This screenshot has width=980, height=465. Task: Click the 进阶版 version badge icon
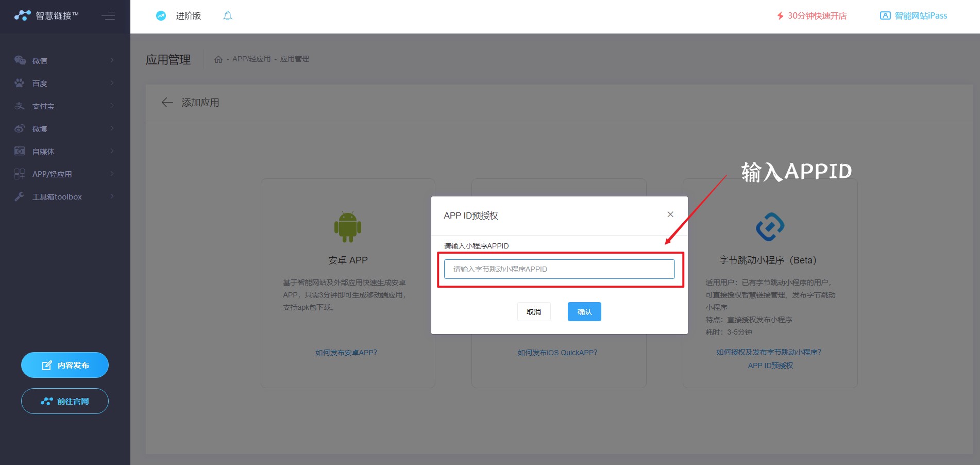tap(161, 16)
